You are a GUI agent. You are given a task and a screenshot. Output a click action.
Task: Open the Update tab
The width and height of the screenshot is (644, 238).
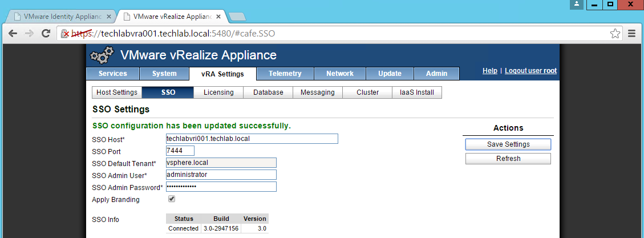pyautogui.click(x=390, y=74)
